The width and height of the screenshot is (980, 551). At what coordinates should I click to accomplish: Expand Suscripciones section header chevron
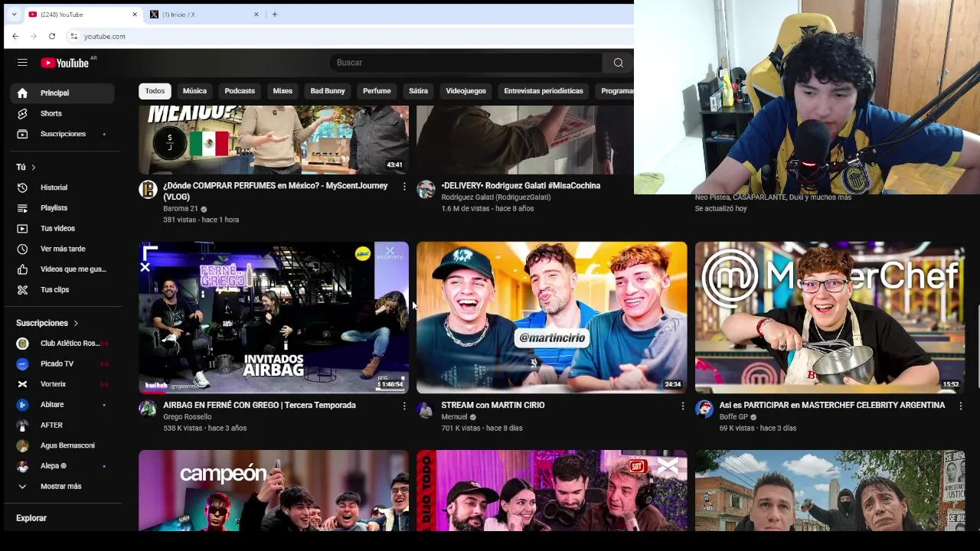76,323
